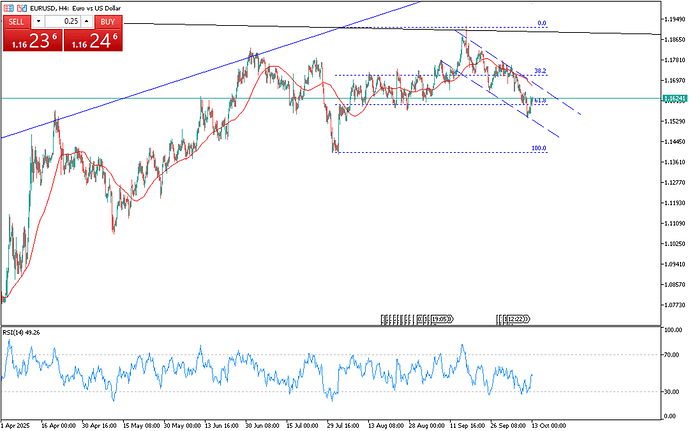Click the RSI 70.00 level on the scale
Screen dimensions: 690x431
pos(673,354)
